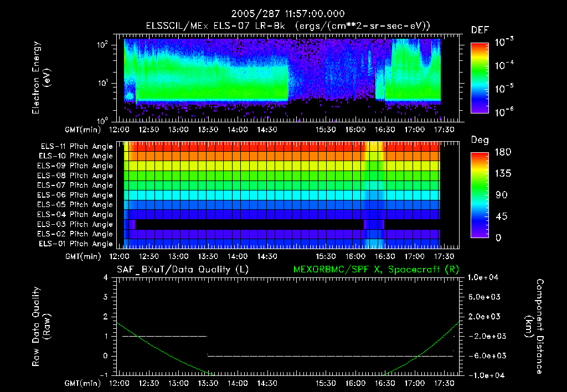Click the timestamp 2005/287 11:57:00.000 title
The width and height of the screenshot is (567, 392).
[x=288, y=14]
